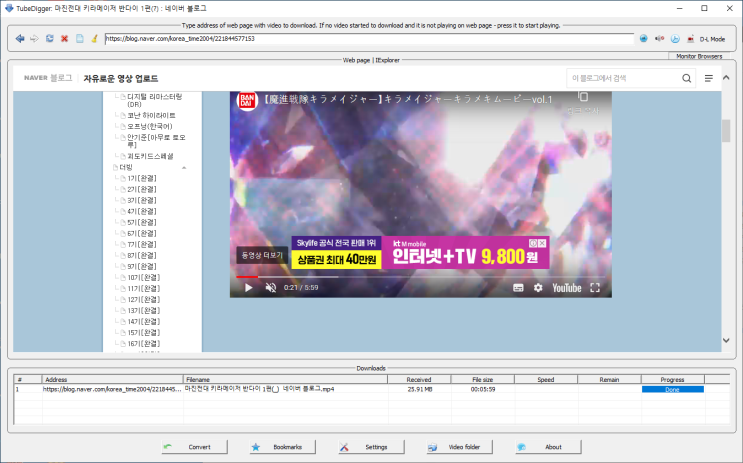Viewport: 743px width, 463px height.
Task: Seek on the video progress bar
Action: [x=420, y=277]
